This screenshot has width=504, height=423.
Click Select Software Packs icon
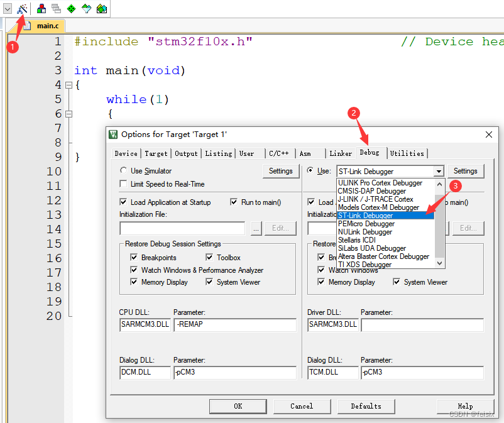pos(87,9)
